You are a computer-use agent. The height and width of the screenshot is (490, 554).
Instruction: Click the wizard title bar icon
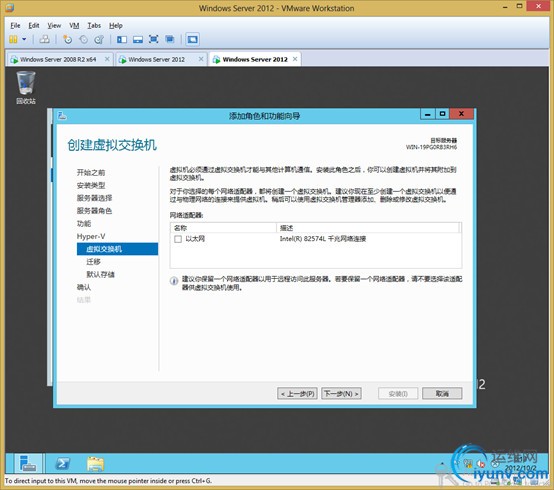[x=62, y=116]
